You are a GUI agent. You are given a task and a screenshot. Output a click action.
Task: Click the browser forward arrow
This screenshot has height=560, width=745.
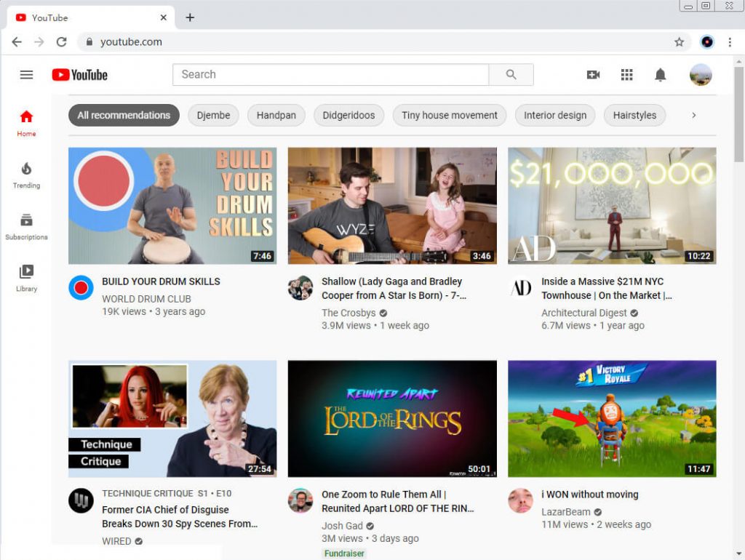pyautogui.click(x=39, y=41)
